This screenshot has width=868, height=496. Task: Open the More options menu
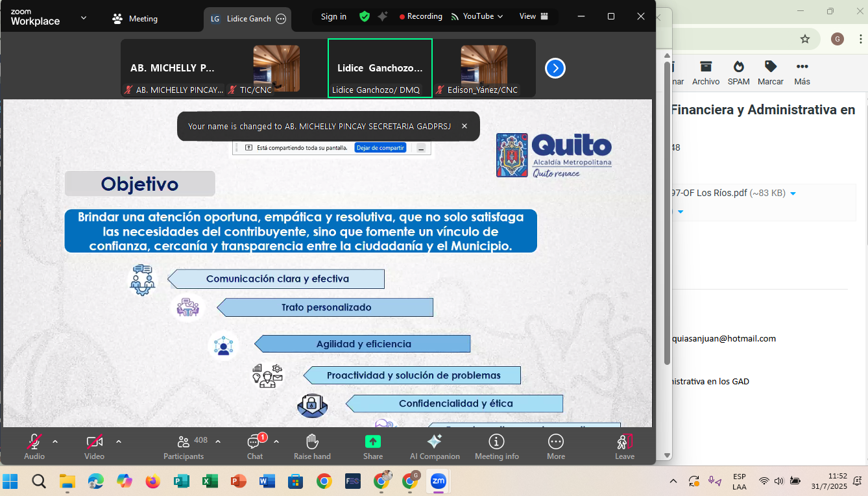[556, 447]
